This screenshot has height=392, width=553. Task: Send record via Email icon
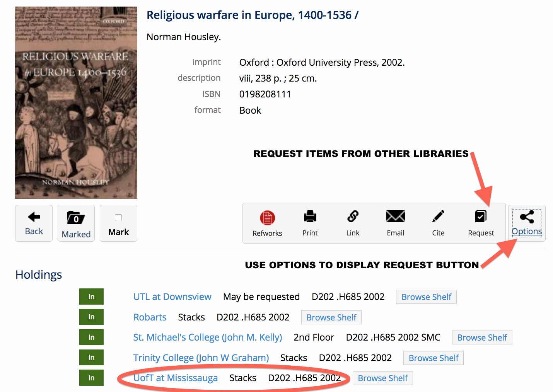click(x=396, y=216)
